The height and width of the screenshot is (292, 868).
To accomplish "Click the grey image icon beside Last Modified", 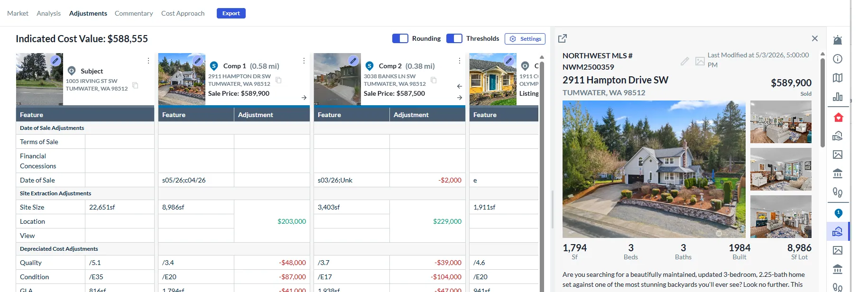I will click(x=700, y=61).
